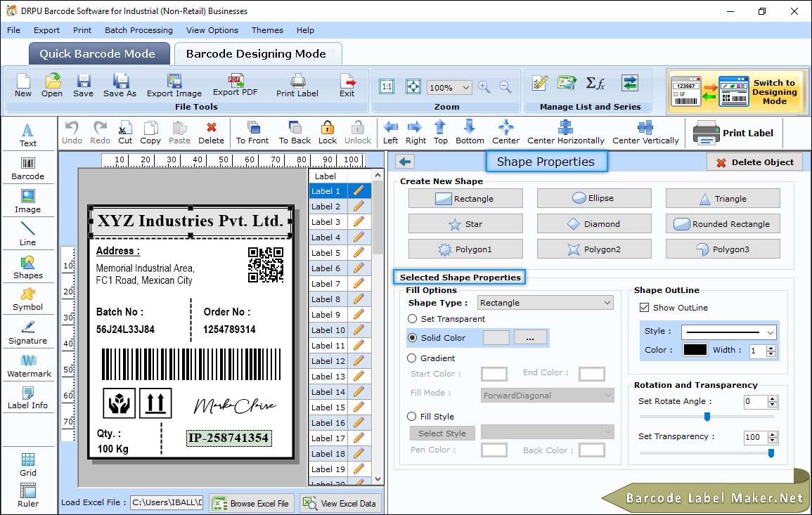Open the outline Style dropdown
The width and height of the screenshot is (812, 515).
pyautogui.click(x=729, y=332)
